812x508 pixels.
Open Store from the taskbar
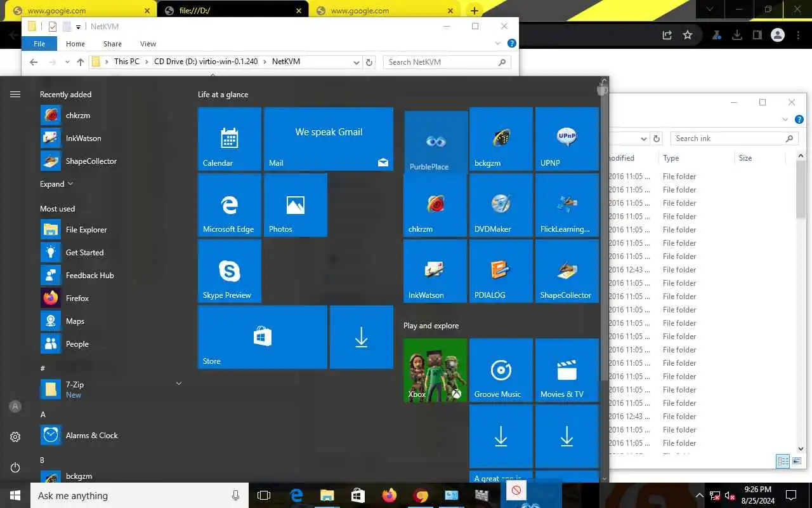[358, 495]
